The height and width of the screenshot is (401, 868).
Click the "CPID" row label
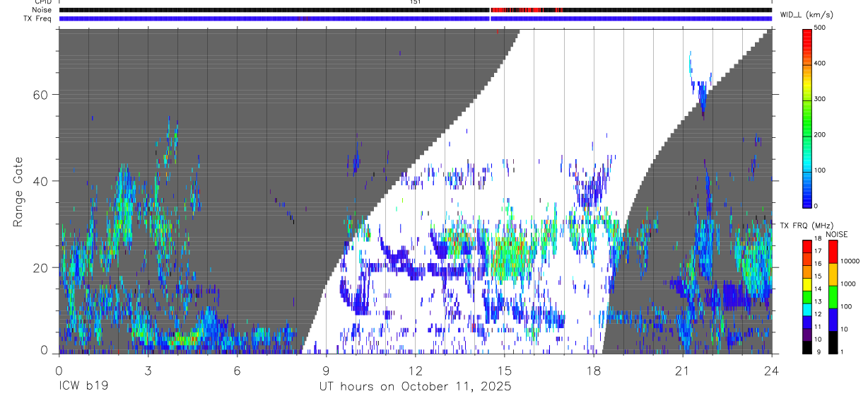pos(44,2)
